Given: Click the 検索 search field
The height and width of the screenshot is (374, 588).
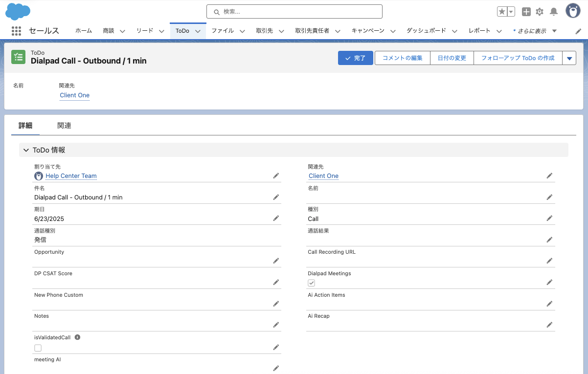Looking at the screenshot, I should coord(294,12).
